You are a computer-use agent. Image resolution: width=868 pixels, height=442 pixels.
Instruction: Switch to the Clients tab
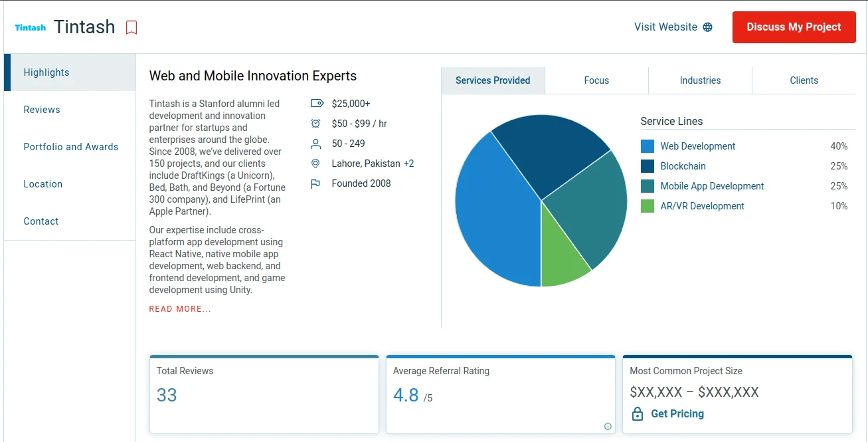[804, 80]
